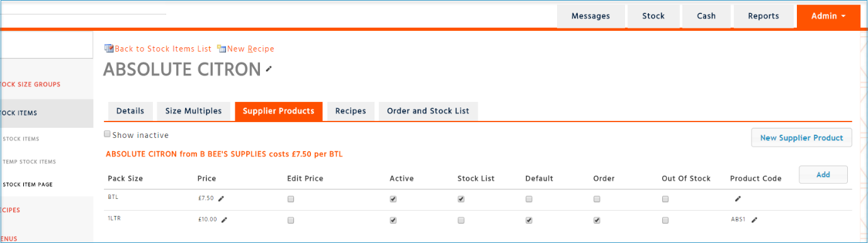This screenshot has height=243, width=868.
Task: Edit the ABS1 product code pencil
Action: coord(754,220)
